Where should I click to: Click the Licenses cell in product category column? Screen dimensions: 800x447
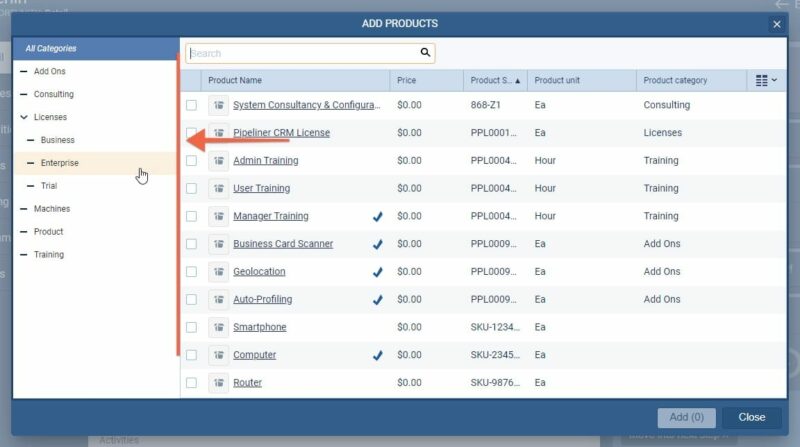(x=663, y=133)
